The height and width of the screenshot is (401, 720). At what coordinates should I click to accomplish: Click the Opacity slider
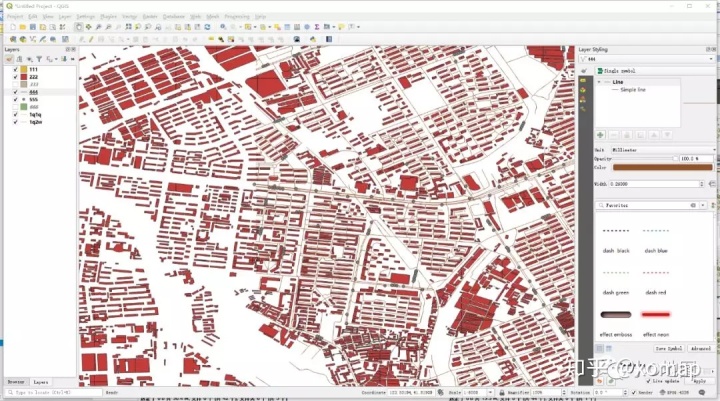point(643,158)
